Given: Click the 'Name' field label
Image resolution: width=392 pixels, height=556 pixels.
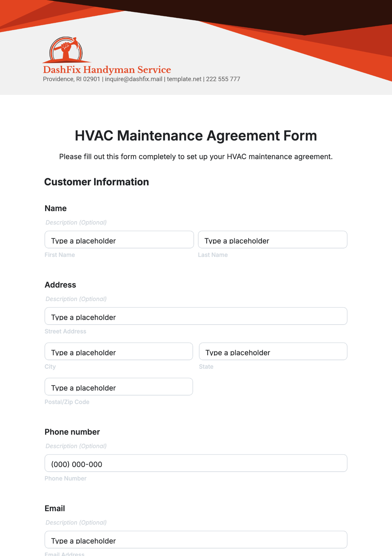Looking at the screenshot, I should [56, 209].
